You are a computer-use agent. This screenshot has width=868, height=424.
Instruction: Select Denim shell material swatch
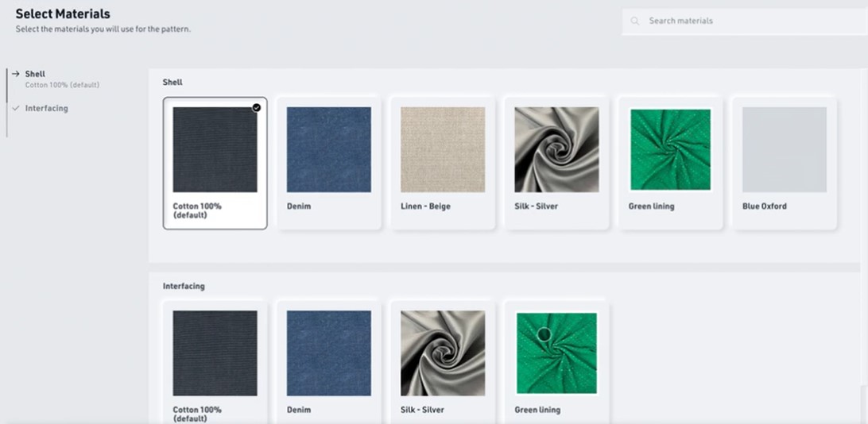328,150
